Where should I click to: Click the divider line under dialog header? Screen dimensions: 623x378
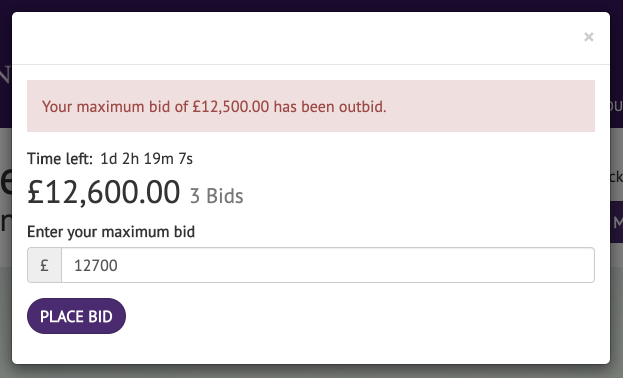pos(311,64)
